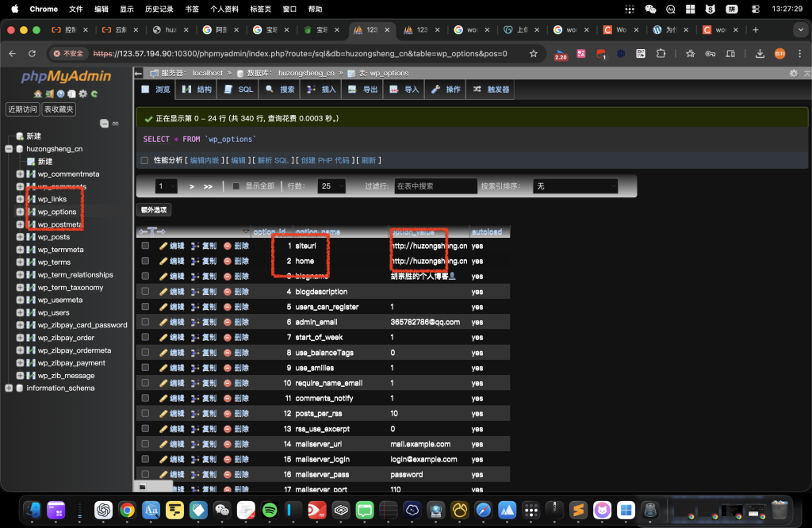Open the 导出 export tab
The height and width of the screenshot is (528, 812).
[x=363, y=90]
